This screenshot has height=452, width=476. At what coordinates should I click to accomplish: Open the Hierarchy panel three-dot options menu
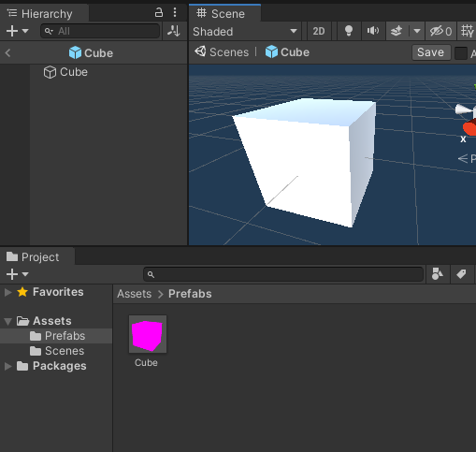tap(175, 13)
